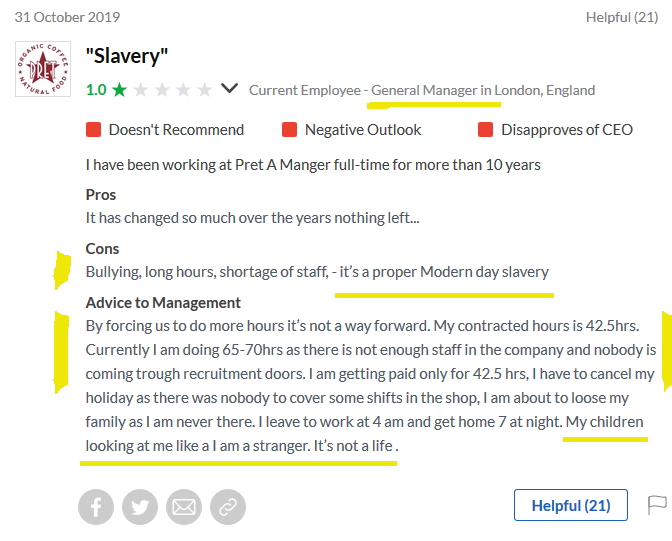Share review via Twitter icon

pyautogui.click(x=140, y=507)
